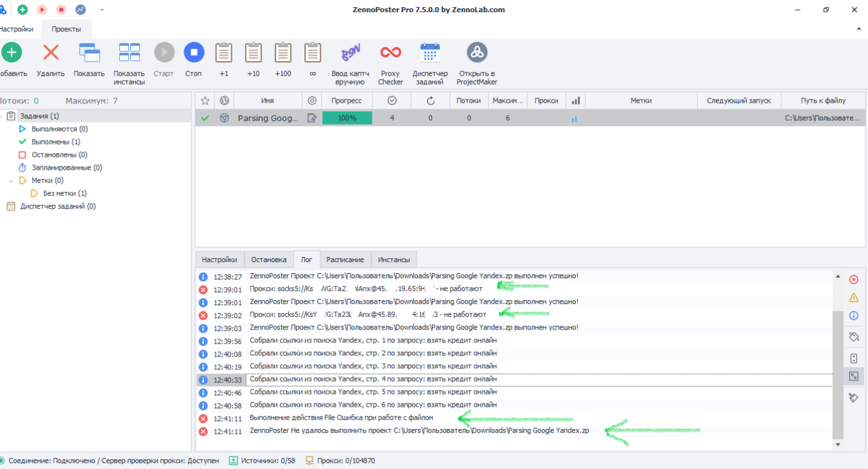Add one run with +1

[x=224, y=53]
